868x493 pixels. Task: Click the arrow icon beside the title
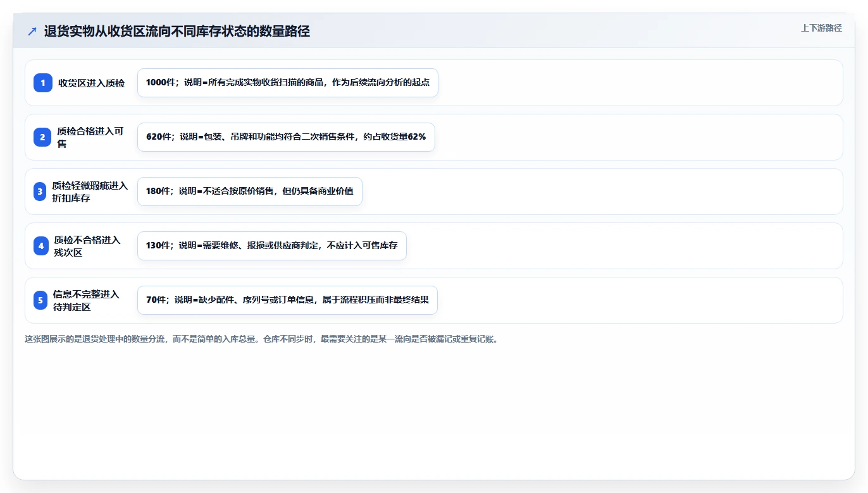coord(32,32)
